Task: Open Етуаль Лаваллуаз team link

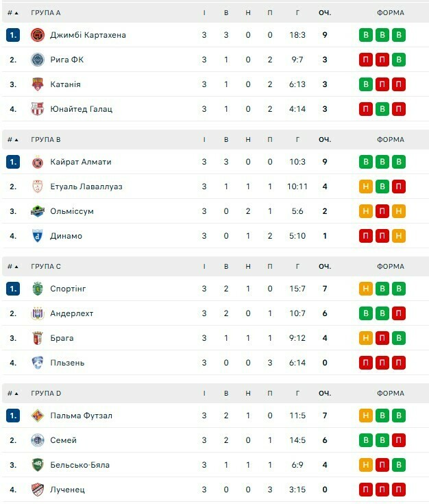Action: pos(86,187)
